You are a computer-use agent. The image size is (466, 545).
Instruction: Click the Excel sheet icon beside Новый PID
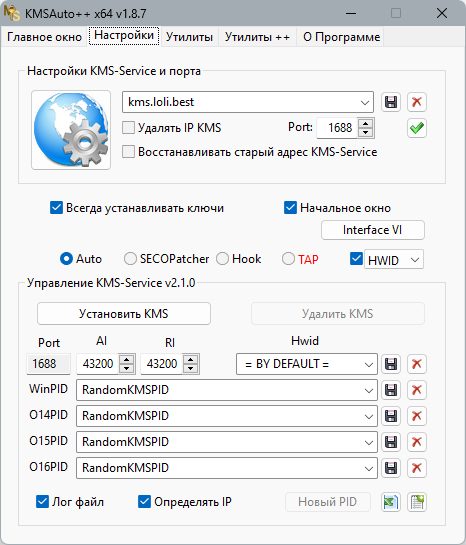[391, 502]
